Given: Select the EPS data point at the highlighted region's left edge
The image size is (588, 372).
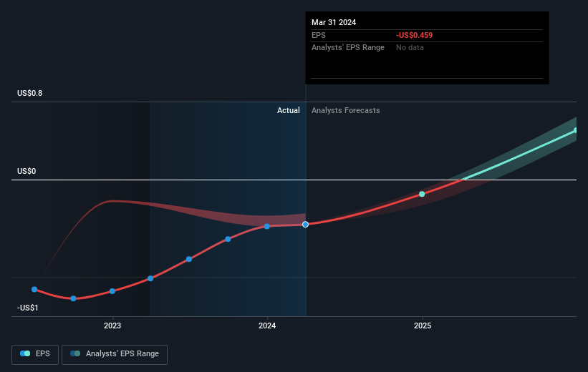Looking at the screenshot, I should point(150,278).
